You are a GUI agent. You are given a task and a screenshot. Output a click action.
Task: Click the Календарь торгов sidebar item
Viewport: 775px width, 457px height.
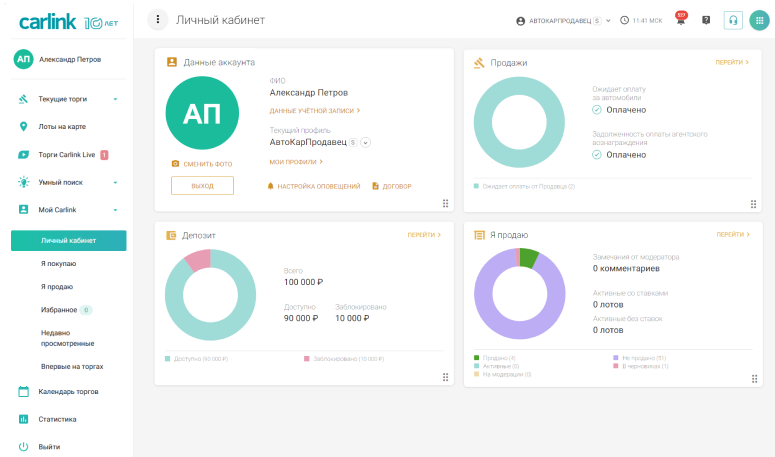(x=67, y=391)
